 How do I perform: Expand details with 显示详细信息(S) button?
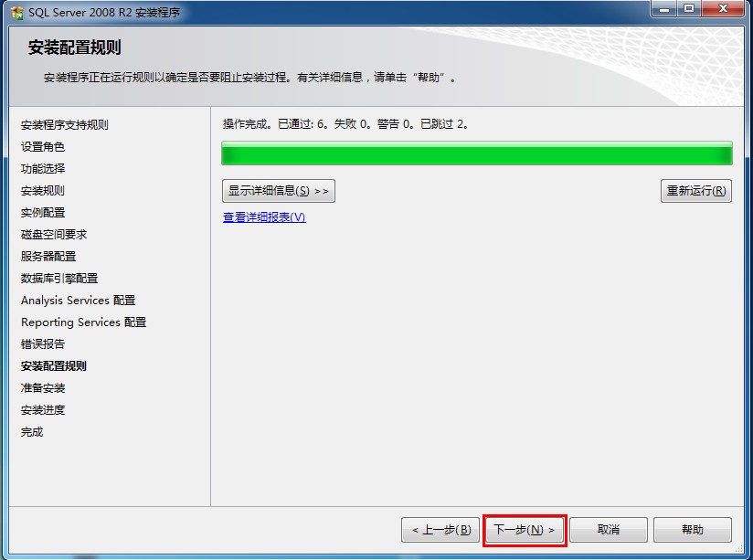[279, 191]
